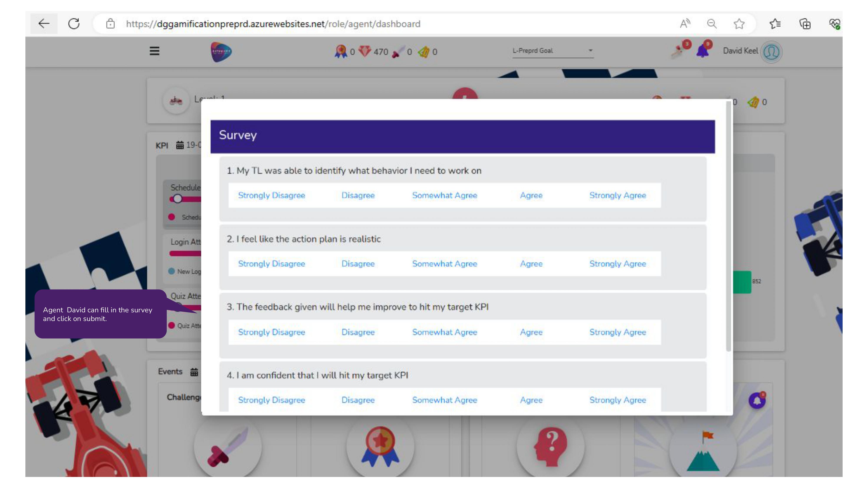Viewport: 868px width, 488px height.
Task: Open the L-Preprd Goal dropdown
Action: pos(553,51)
